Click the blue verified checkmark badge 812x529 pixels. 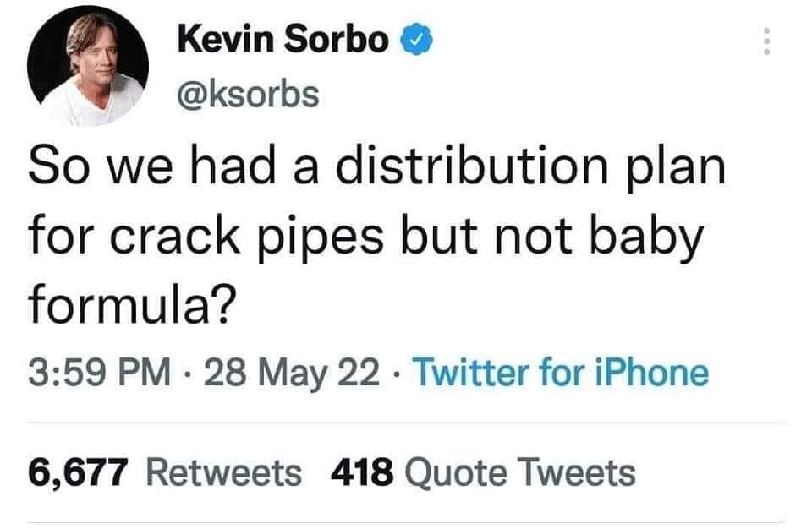tap(414, 39)
